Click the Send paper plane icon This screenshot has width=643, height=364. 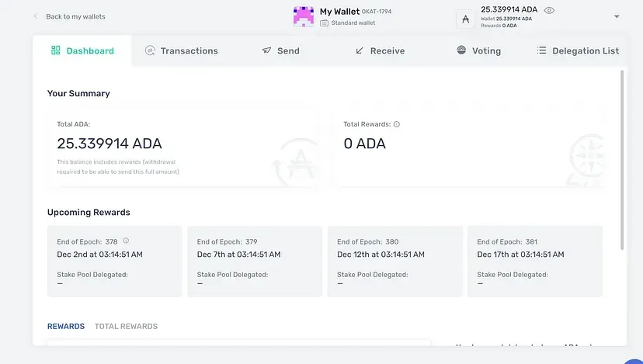pyautogui.click(x=266, y=50)
